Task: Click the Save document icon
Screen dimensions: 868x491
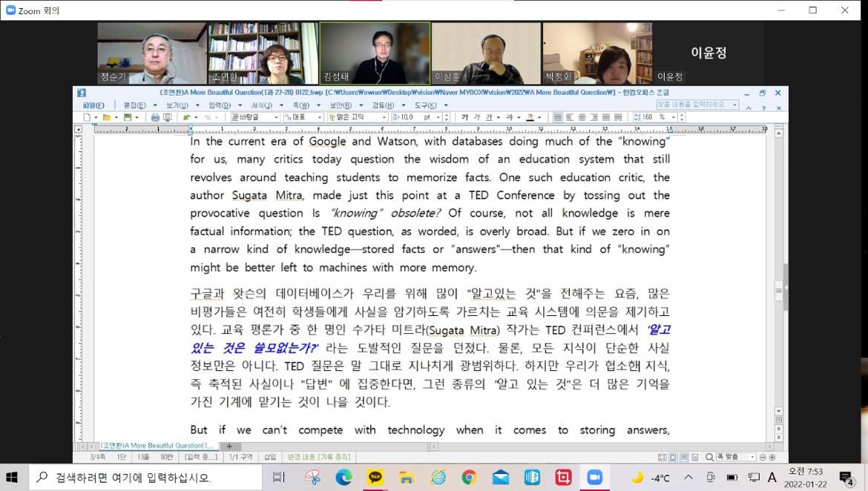Action: (127, 117)
